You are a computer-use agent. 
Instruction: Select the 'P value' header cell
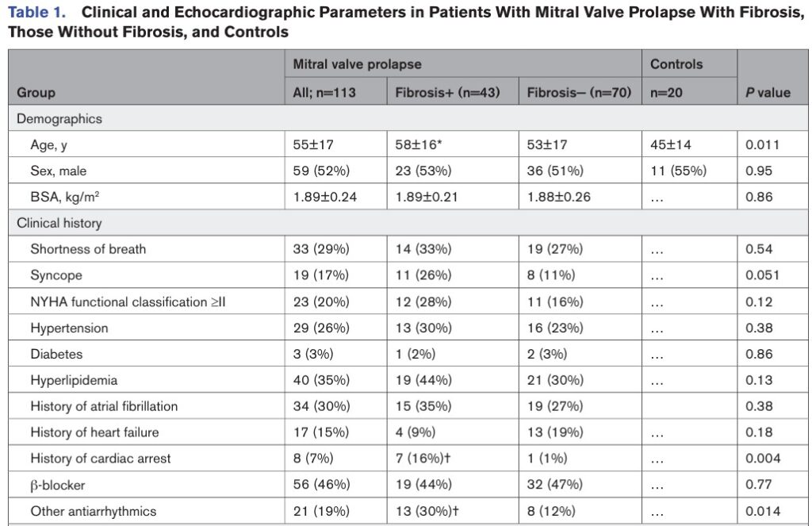[x=768, y=93]
